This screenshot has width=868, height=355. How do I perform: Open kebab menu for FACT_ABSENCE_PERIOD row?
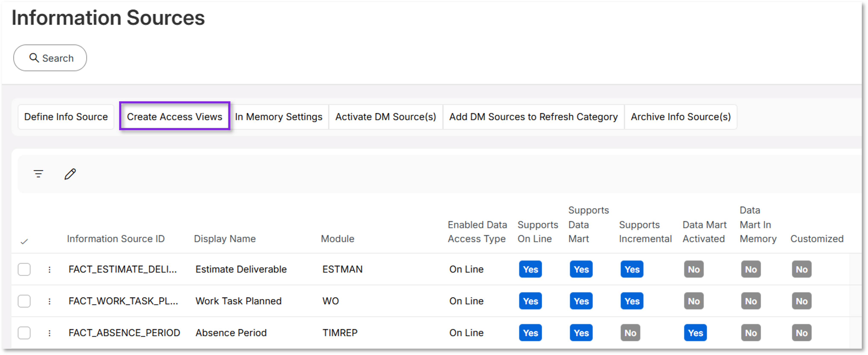pyautogui.click(x=50, y=333)
